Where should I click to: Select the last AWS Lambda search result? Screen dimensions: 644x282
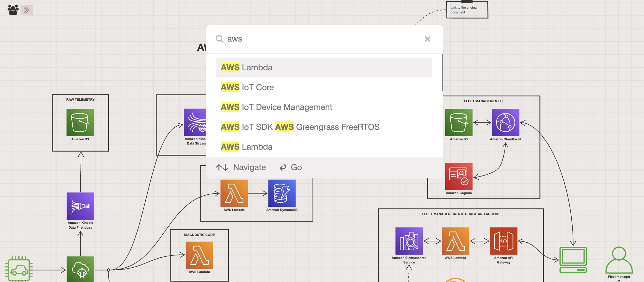(x=324, y=147)
